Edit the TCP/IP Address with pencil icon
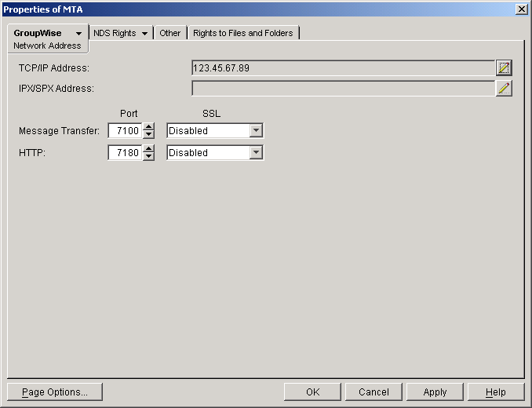Screen dimensions: 532x408 (x=504, y=67)
